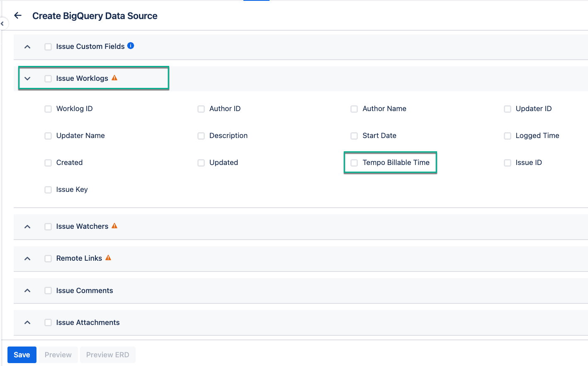Expand the Issue Watchers section

[27, 227]
